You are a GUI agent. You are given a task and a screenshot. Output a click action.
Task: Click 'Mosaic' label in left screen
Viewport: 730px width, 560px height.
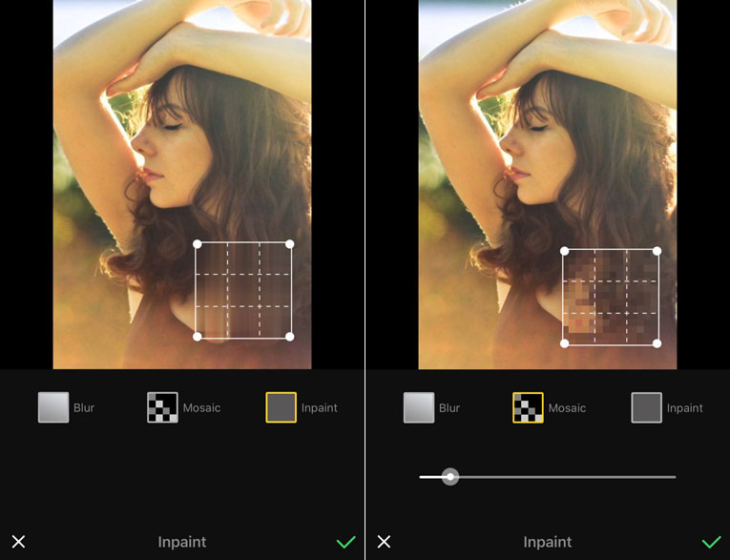pos(201,407)
